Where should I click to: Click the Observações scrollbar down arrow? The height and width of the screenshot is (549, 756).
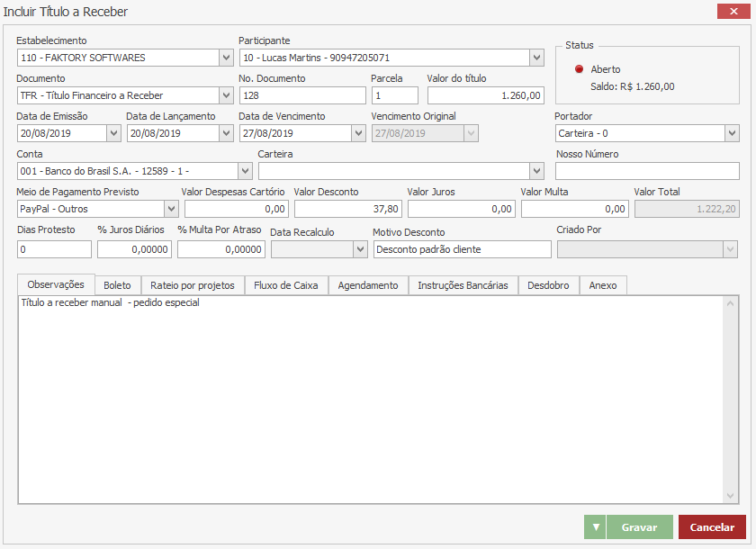point(731,496)
